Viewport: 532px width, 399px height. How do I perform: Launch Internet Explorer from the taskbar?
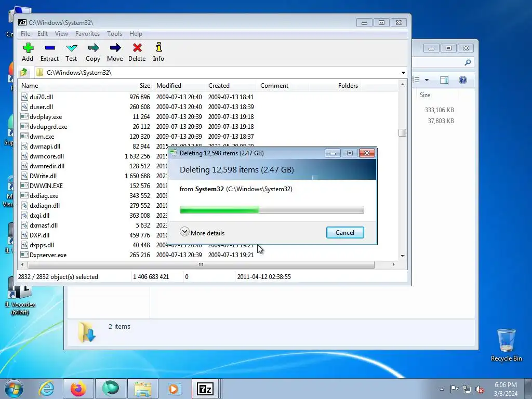pyautogui.click(x=46, y=389)
